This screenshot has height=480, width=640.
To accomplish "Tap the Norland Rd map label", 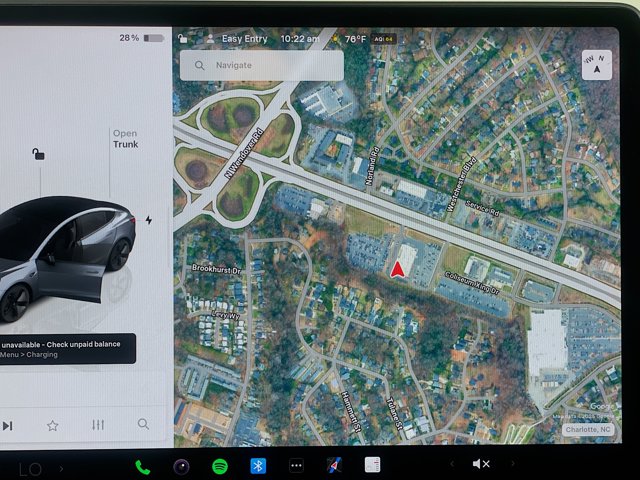I will click(372, 166).
